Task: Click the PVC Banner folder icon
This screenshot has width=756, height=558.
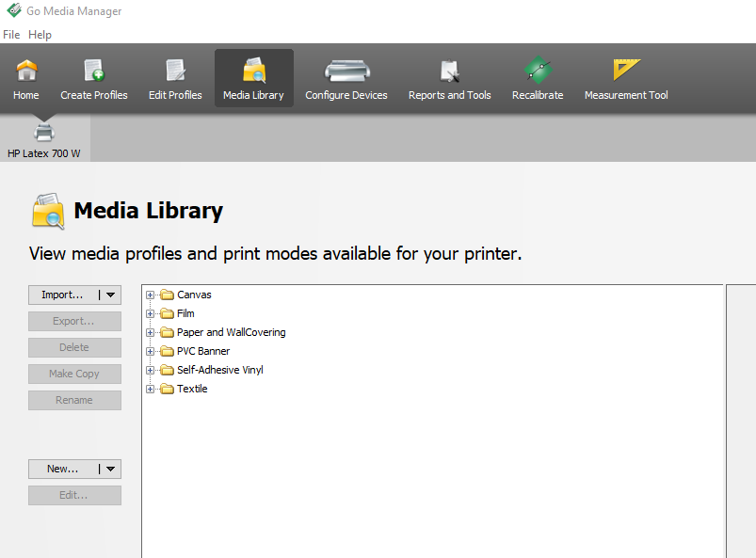Action: 167,351
